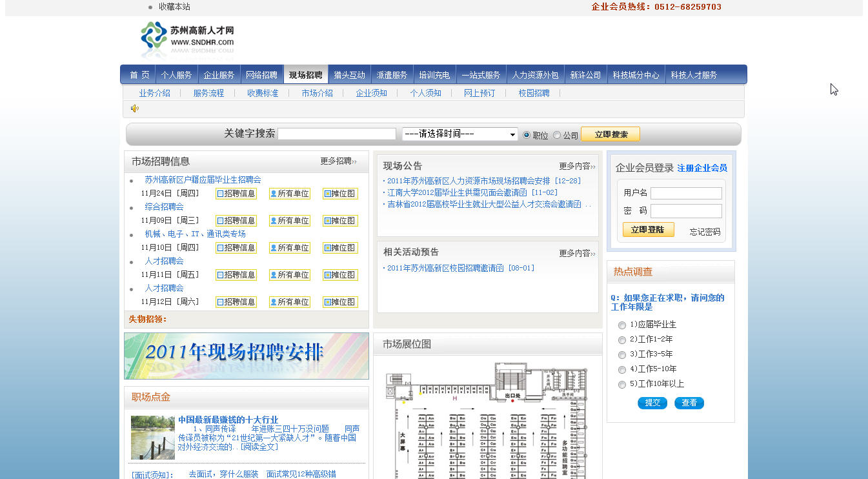Open 所有单位 for 11月12日 fair
Screen dimensions: 868x479
point(290,302)
